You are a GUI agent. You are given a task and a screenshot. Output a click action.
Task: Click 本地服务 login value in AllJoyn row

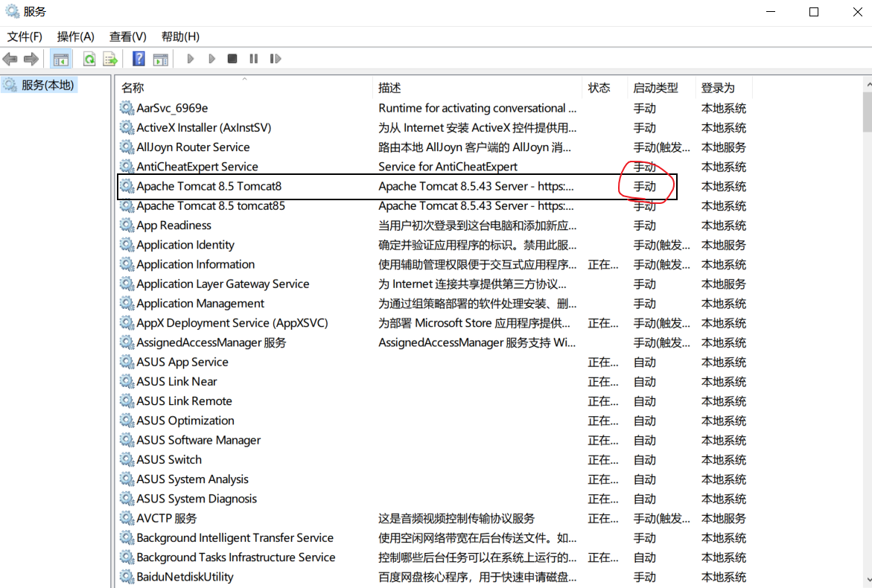[724, 147]
